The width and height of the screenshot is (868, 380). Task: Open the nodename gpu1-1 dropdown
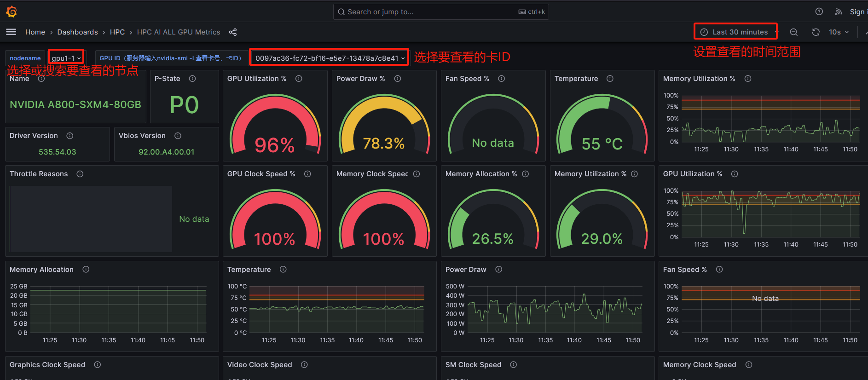(66, 58)
